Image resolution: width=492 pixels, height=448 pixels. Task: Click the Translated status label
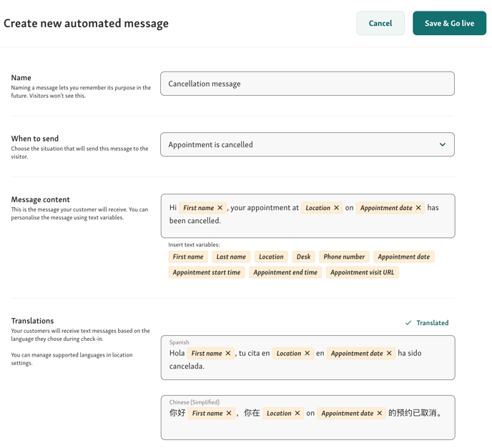pyautogui.click(x=433, y=323)
